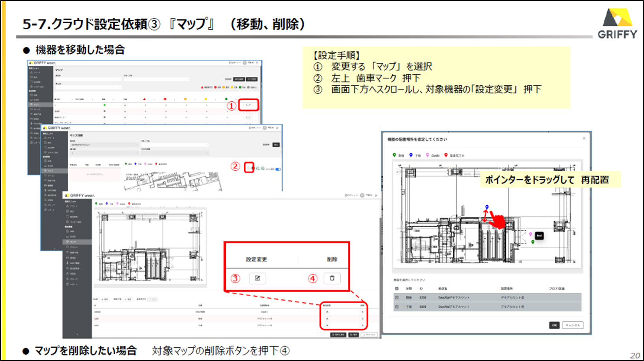The height and width of the screenshot is (361, 644).
Task: Click the enlarged edit (設定変更) pencil icon
Action: tap(257, 278)
